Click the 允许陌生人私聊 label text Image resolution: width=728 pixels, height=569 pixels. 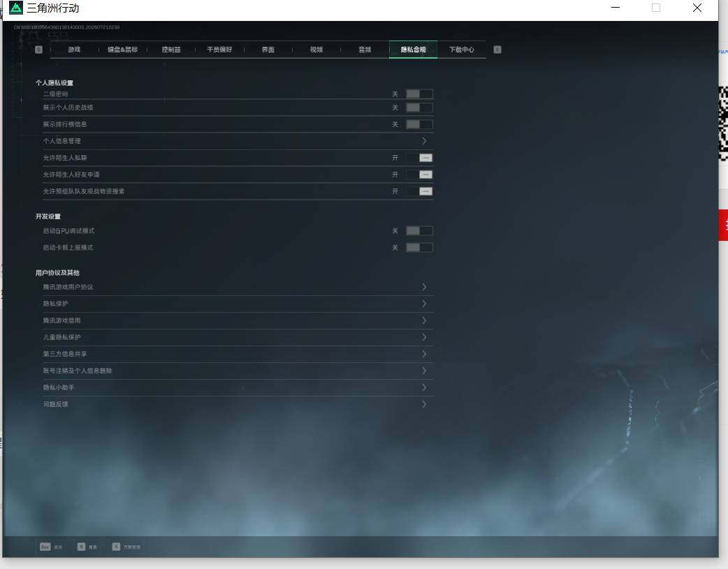click(x=65, y=158)
